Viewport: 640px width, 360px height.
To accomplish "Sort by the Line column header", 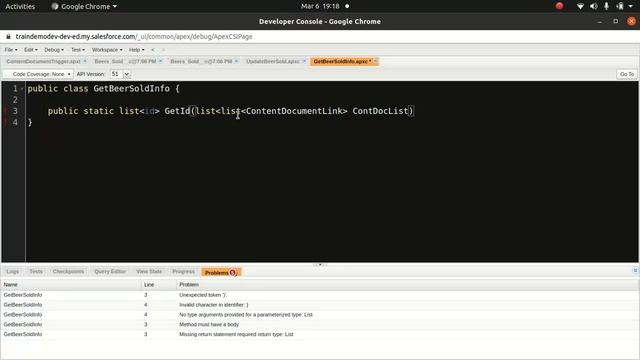I will 159,284.
